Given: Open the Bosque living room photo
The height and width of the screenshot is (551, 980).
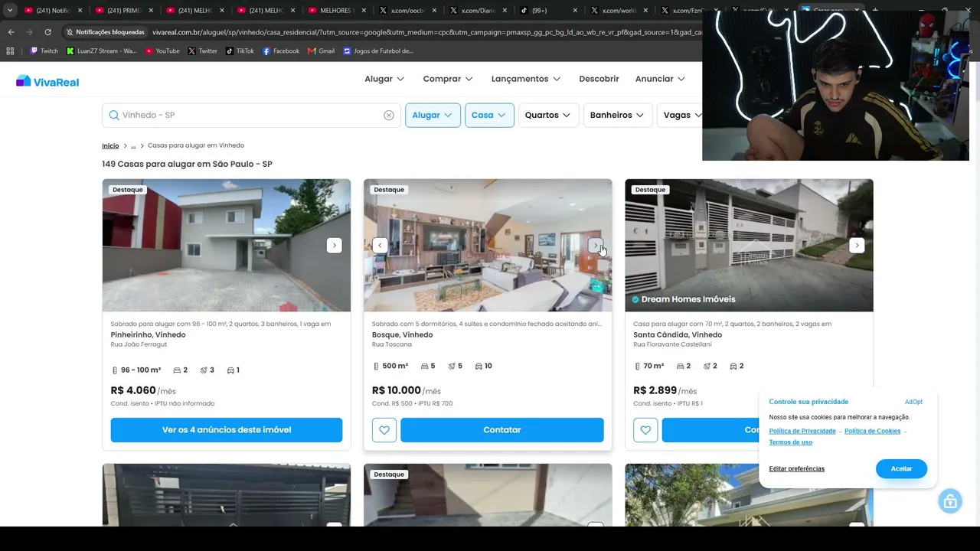Looking at the screenshot, I should [x=488, y=245].
